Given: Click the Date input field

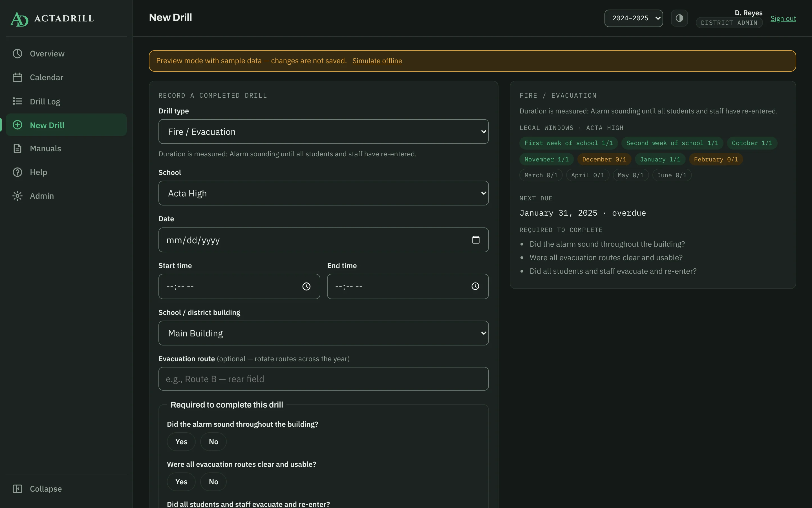Looking at the screenshot, I should (x=323, y=240).
